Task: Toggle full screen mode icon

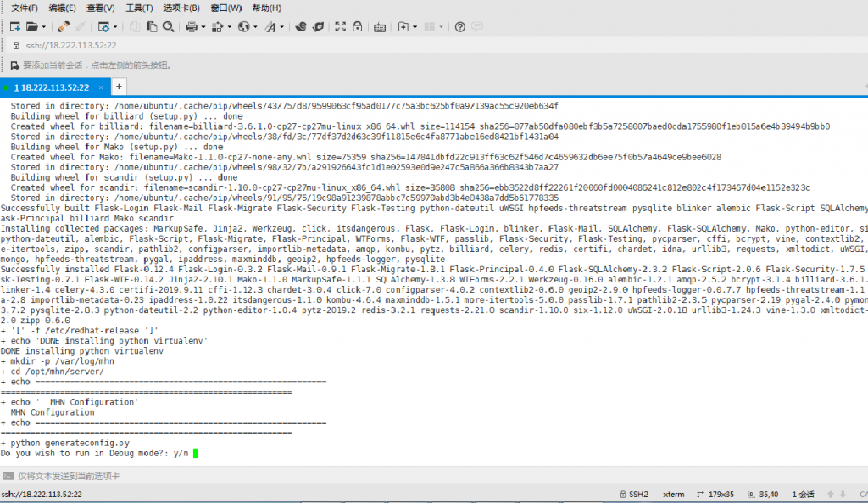Action: point(339,26)
